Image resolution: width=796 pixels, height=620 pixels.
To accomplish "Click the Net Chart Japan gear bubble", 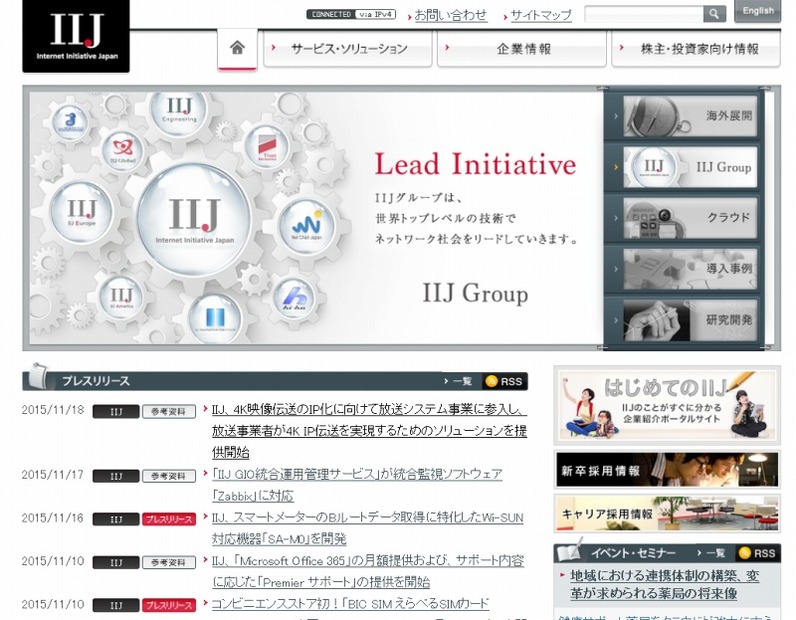I will point(306,226).
